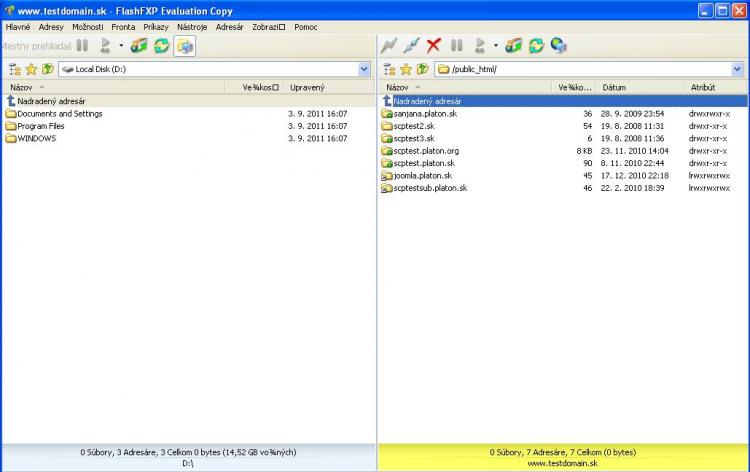Click date 23. 11. 2010 14:04 cell
750x472 pixels.
pyautogui.click(x=635, y=151)
